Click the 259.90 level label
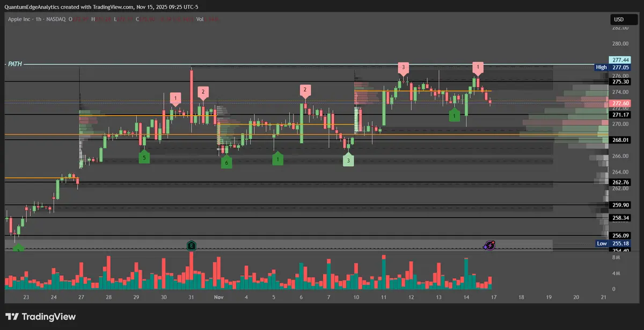 620,205
